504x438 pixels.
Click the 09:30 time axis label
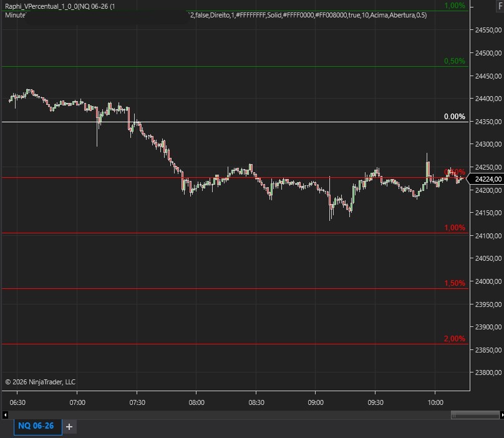coord(376,402)
